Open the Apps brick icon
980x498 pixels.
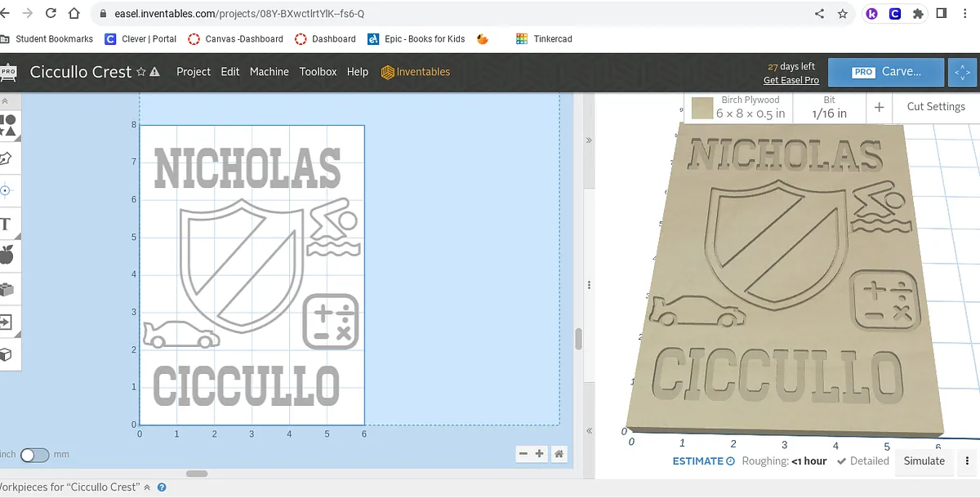click(7, 289)
